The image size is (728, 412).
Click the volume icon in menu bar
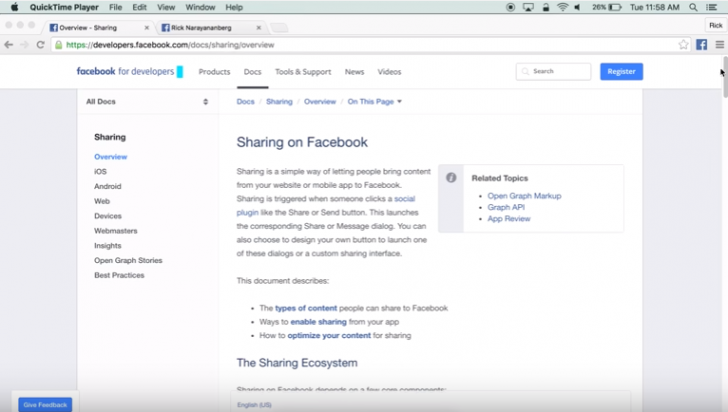coord(578,7)
